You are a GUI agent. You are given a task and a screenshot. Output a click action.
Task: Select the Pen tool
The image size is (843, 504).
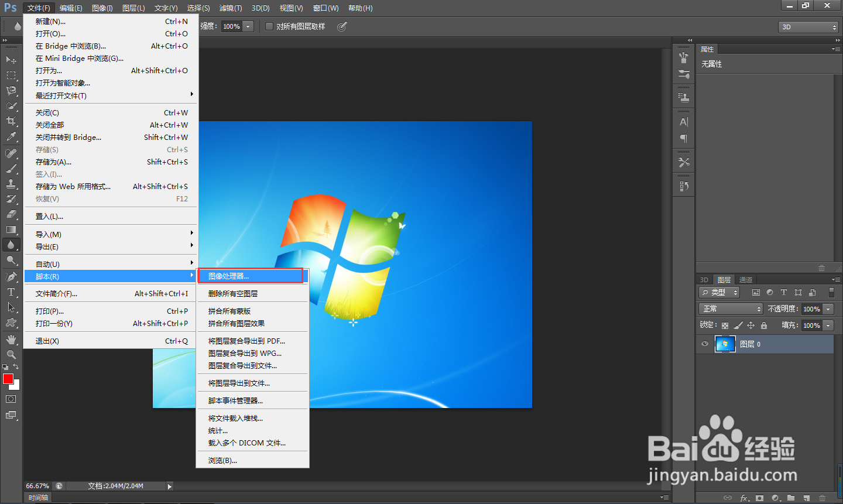tap(11, 277)
